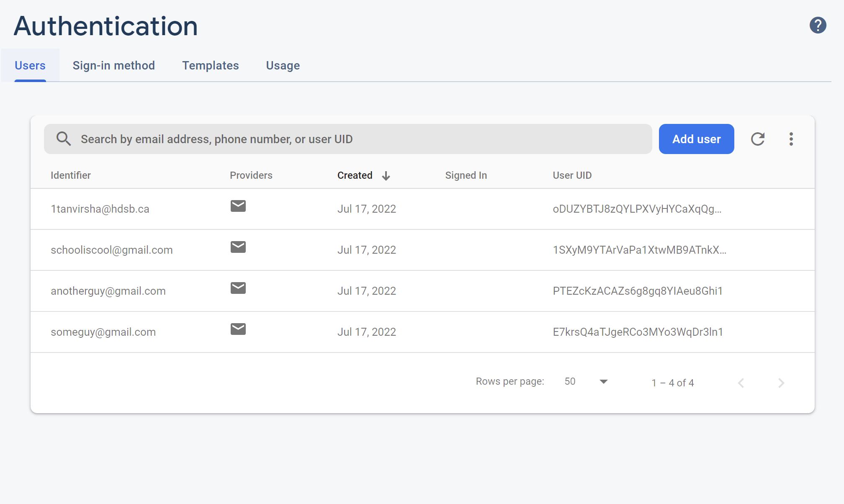This screenshot has width=844, height=504.
Task: Click email provider icon for someguy@gmail.com
Action: [238, 329]
